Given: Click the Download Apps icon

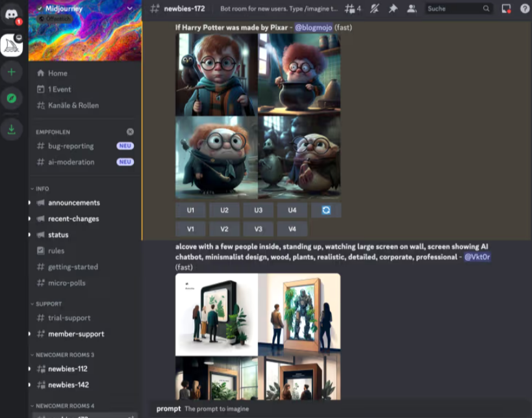Looking at the screenshot, I should pos(12,129).
